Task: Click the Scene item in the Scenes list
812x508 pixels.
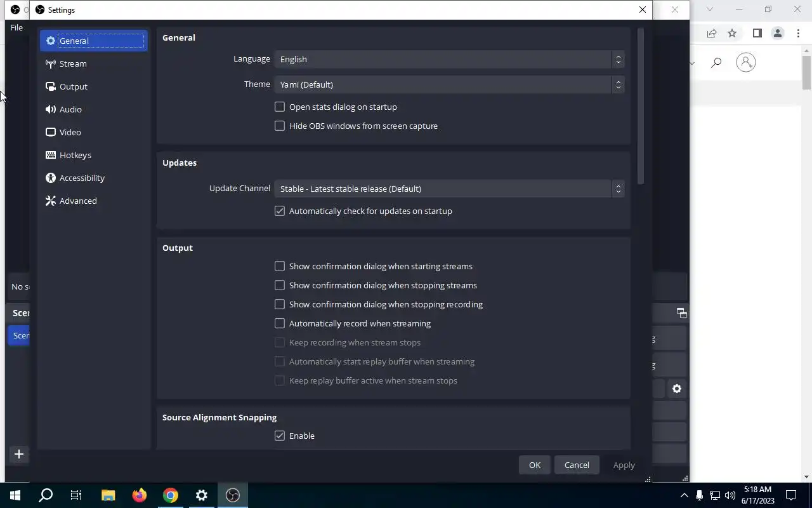Action: point(19,335)
